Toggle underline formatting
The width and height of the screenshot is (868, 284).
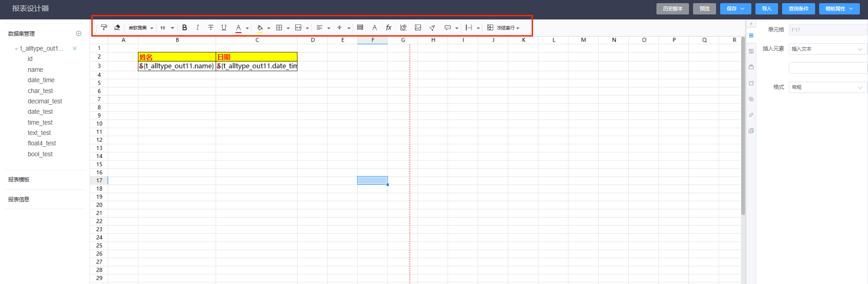click(x=224, y=28)
